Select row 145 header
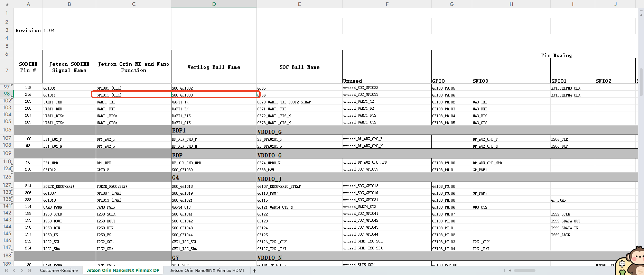Image resolution: width=644 pixels, height=275 pixels. coord(7,234)
